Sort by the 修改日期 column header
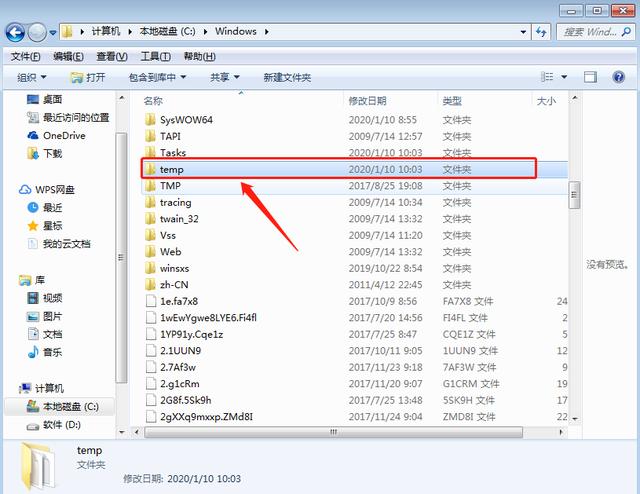Image resolution: width=640 pixels, height=494 pixels. 367,101
